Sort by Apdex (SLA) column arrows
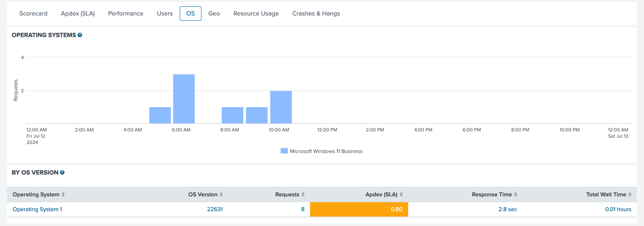 click(401, 194)
